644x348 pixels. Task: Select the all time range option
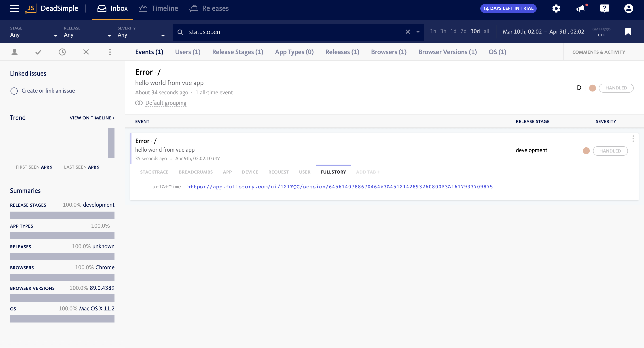(486, 31)
